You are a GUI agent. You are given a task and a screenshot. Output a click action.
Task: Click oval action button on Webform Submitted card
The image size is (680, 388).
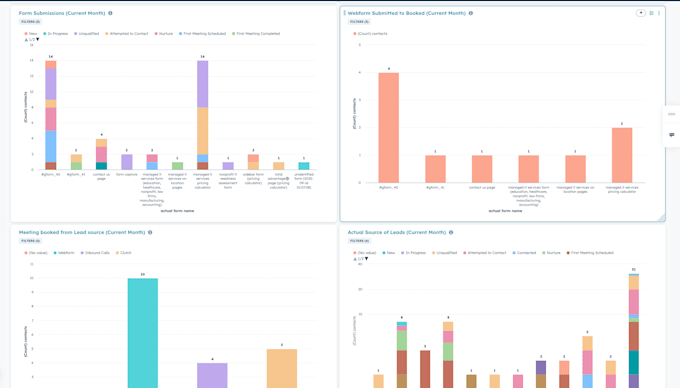click(x=641, y=13)
